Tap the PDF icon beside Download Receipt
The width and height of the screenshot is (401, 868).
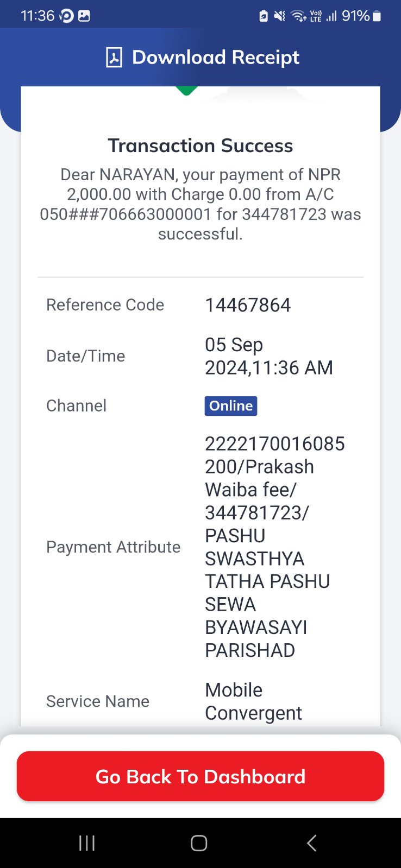[114, 57]
